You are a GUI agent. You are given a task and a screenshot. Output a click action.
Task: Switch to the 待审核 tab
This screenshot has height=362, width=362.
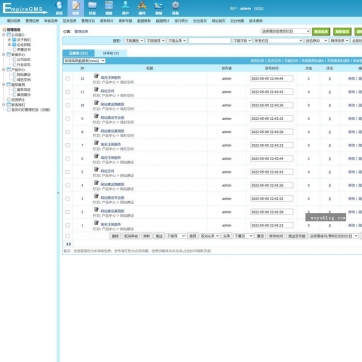(x=111, y=53)
